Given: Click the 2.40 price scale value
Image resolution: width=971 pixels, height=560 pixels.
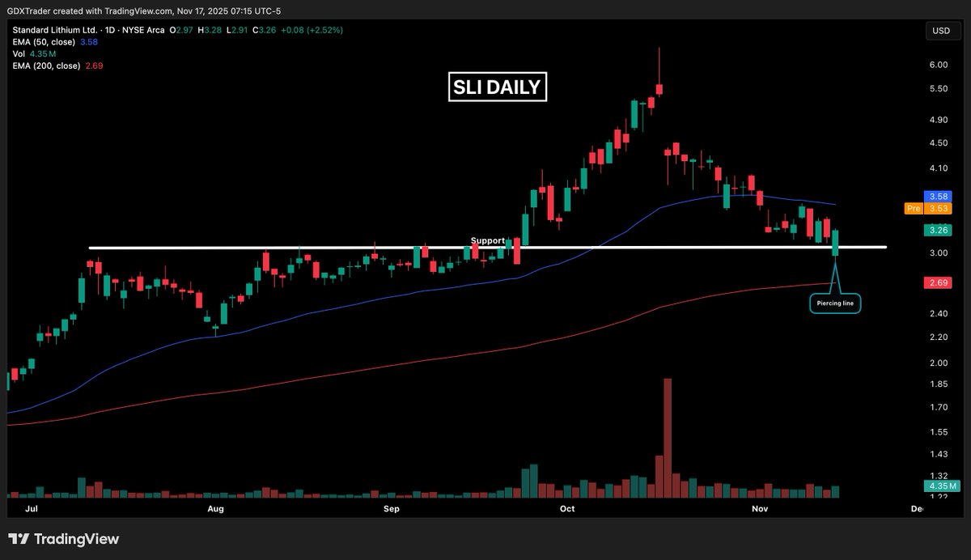Looking at the screenshot, I should point(938,314).
